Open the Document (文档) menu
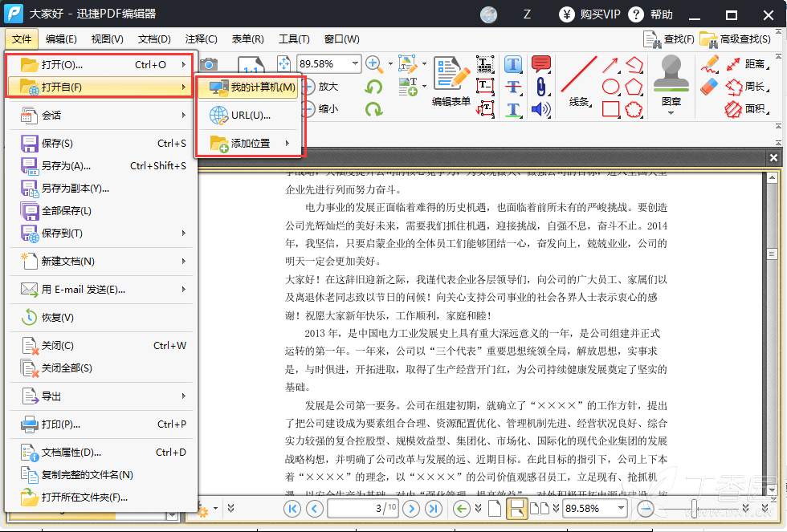Image resolution: width=787 pixels, height=532 pixels. [x=154, y=39]
